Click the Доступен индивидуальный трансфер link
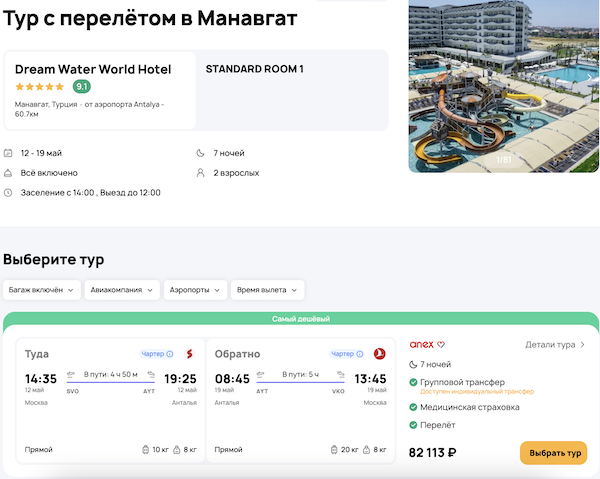Viewport: 600px width, 479px height. 477,392
